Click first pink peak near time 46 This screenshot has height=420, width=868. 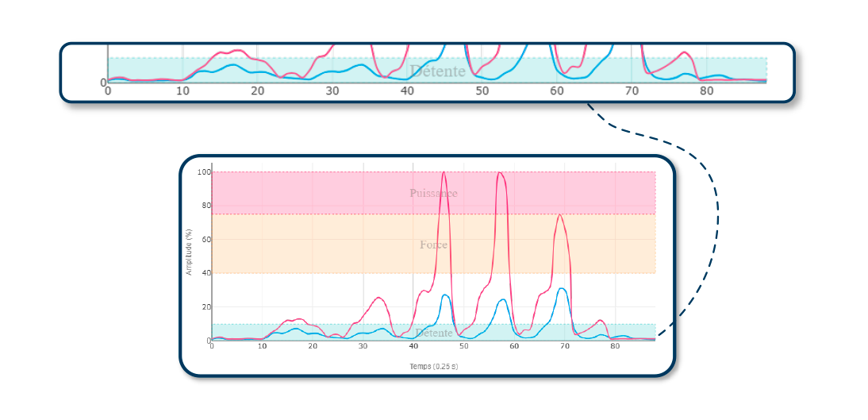[x=444, y=173]
